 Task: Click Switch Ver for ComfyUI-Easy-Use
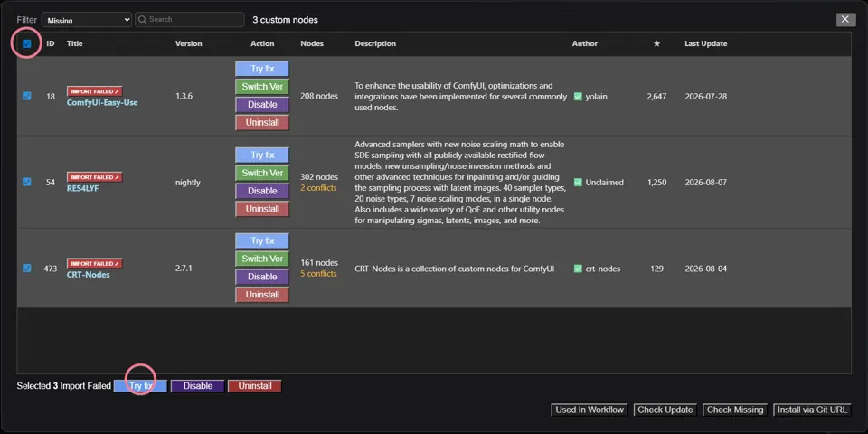(x=262, y=87)
